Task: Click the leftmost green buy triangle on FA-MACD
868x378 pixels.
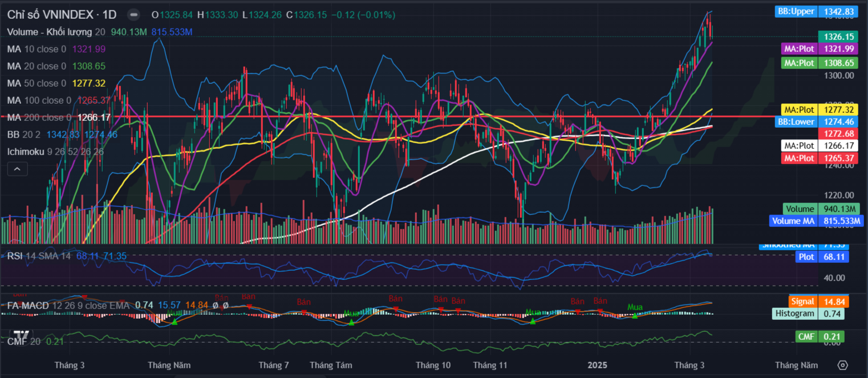Action: click(175, 322)
